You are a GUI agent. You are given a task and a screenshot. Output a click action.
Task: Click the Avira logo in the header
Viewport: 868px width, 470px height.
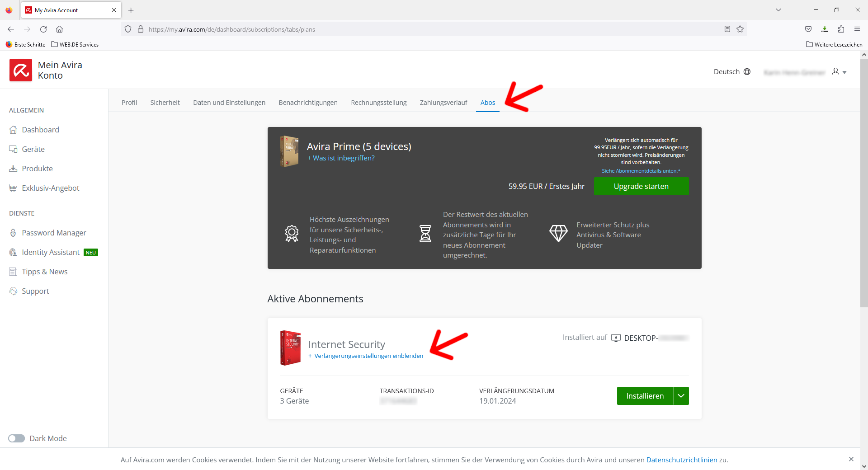coord(21,70)
